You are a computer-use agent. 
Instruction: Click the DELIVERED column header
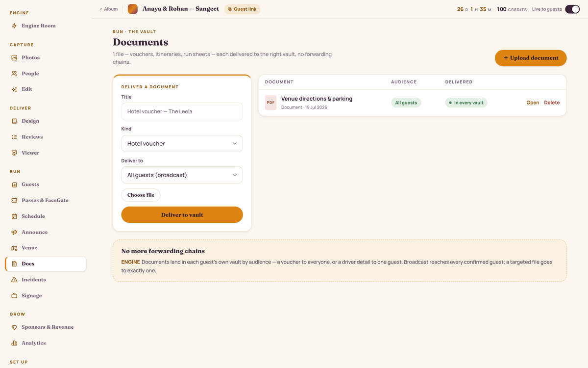459,82
